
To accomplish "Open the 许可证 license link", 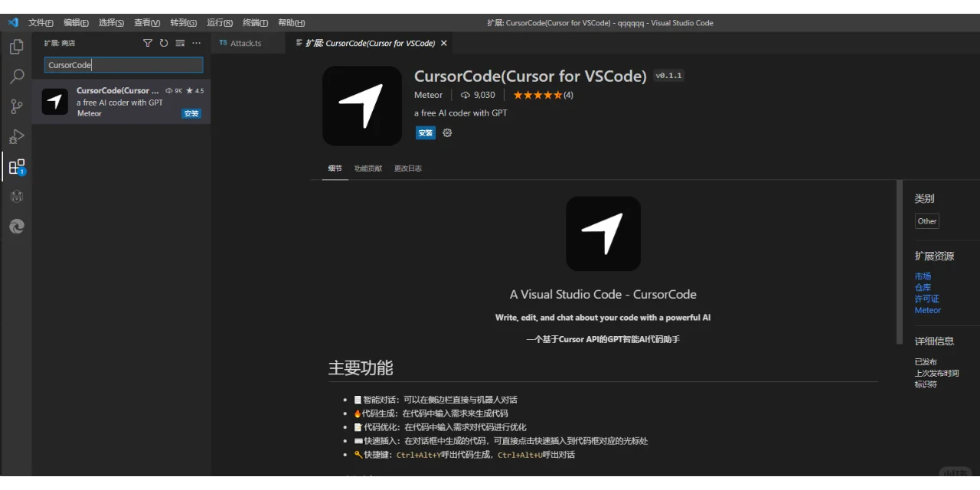I will 926,299.
